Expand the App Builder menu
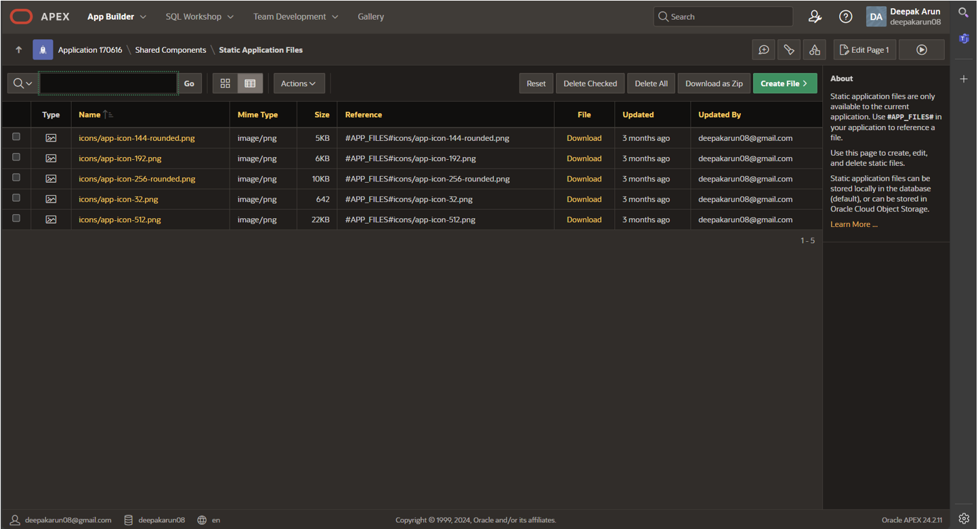This screenshot has width=980, height=529. coord(116,17)
